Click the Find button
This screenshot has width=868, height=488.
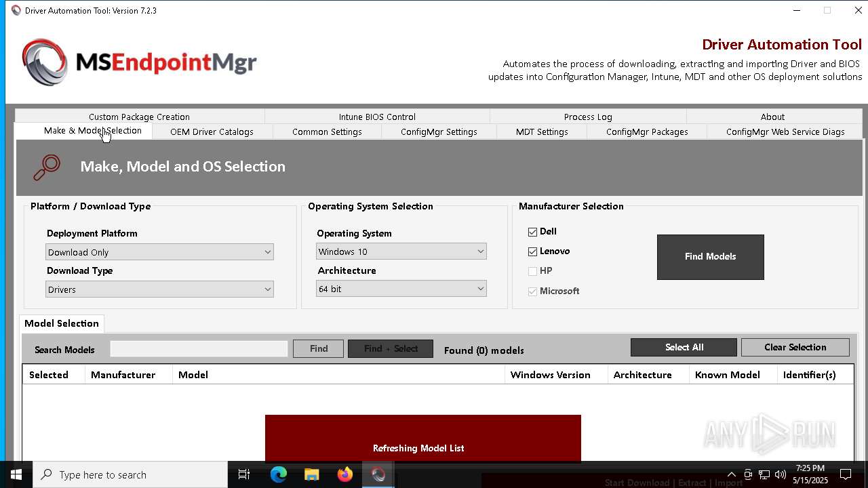(318, 348)
